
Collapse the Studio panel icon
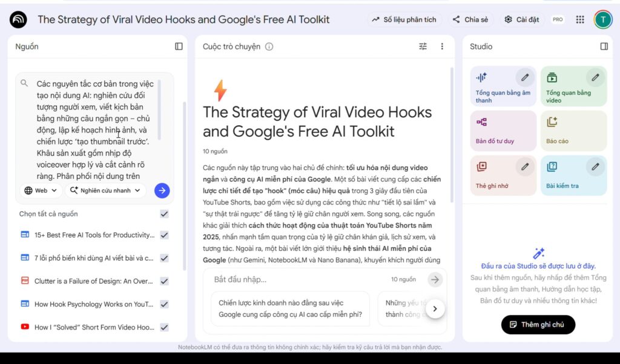604,47
